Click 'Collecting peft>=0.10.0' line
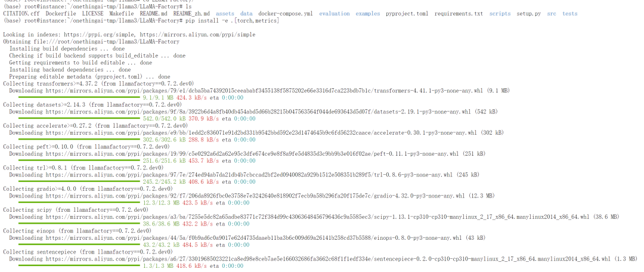Image resolution: width=644 pixels, height=272 pixels. coord(85,146)
